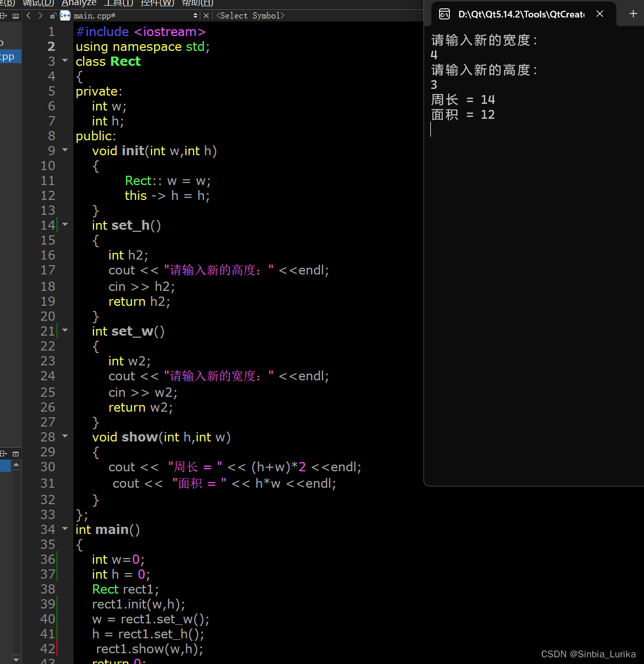Click line number 1 in the gutter
Viewport: 644px width, 664px height.
pyautogui.click(x=51, y=32)
